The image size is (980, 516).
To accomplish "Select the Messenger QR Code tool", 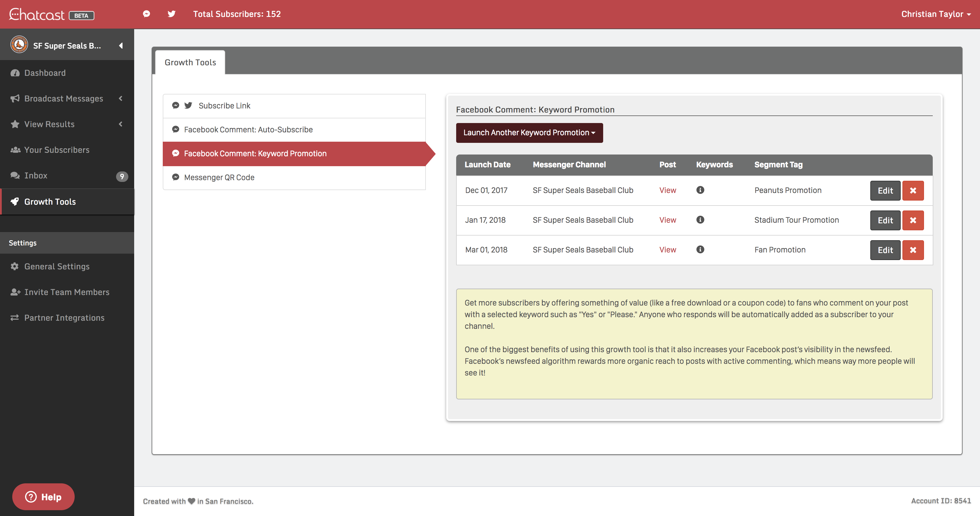I will click(219, 177).
